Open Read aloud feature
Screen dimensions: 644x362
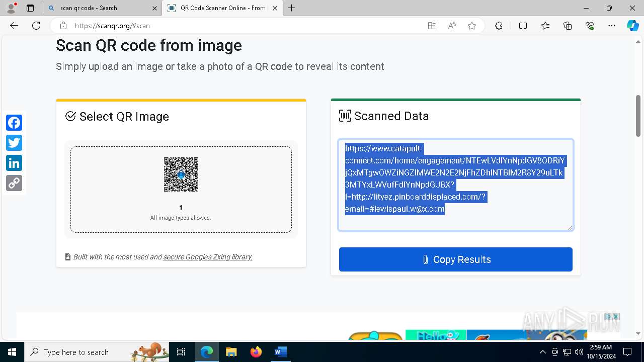(452, 26)
